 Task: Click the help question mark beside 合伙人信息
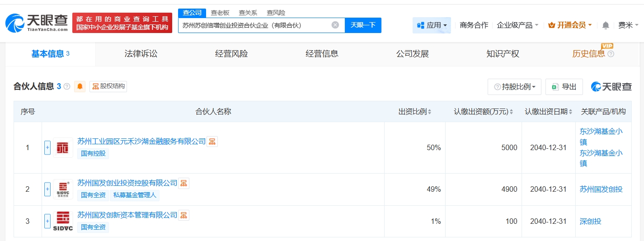tap(67, 86)
